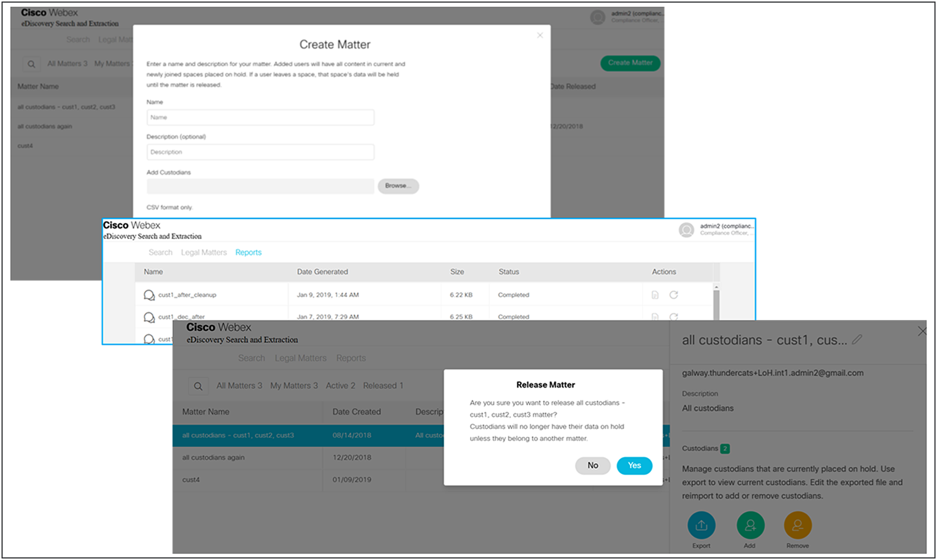The height and width of the screenshot is (560, 937).
Task: Click the Date Generated column header
Action: (x=323, y=272)
